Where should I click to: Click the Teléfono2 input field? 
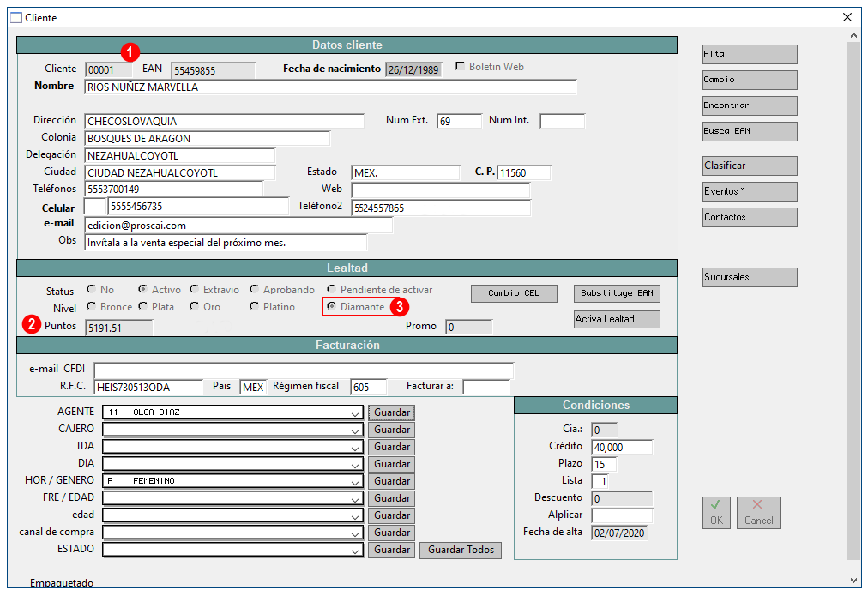pos(441,208)
